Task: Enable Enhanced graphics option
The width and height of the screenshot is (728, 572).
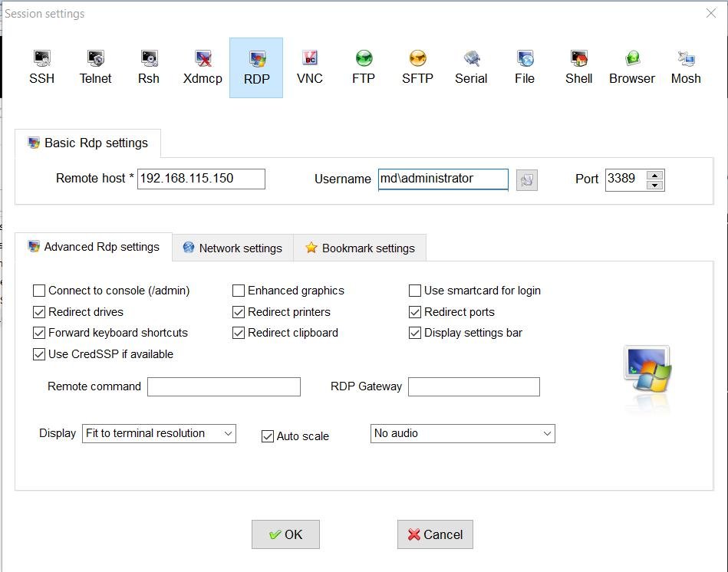Action: click(x=238, y=291)
